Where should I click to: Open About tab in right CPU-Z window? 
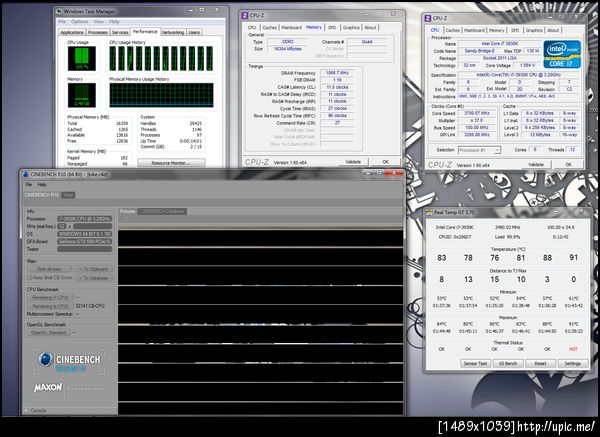click(553, 30)
